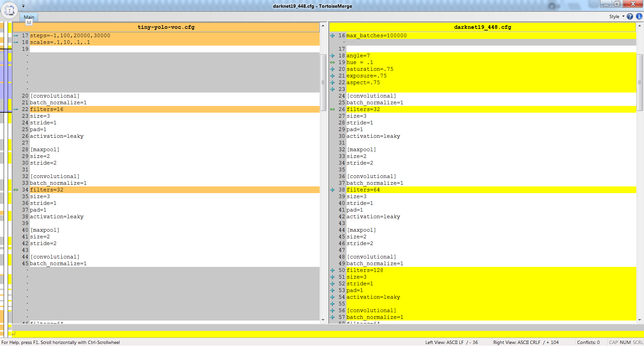644x346 pixels.
Task: Click the added marker beside angle=7
Action: 332,56
